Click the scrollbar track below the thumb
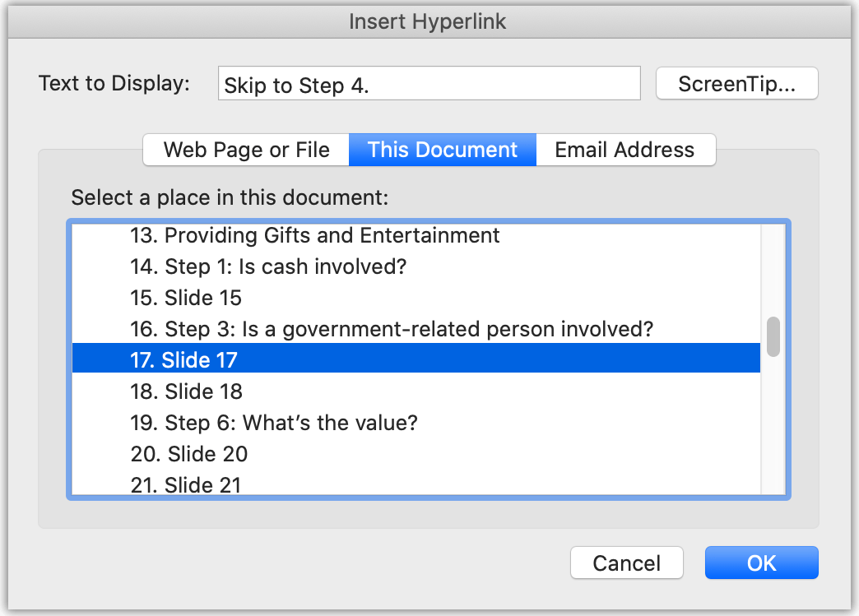This screenshot has height=616, width=859. [773, 428]
